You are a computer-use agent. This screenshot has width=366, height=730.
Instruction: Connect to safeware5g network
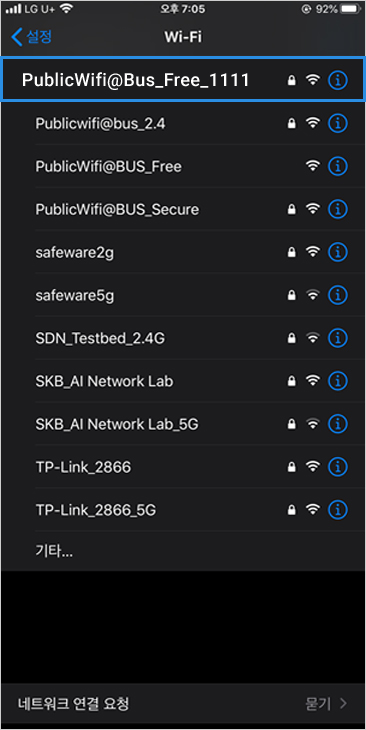pyautogui.click(x=75, y=296)
